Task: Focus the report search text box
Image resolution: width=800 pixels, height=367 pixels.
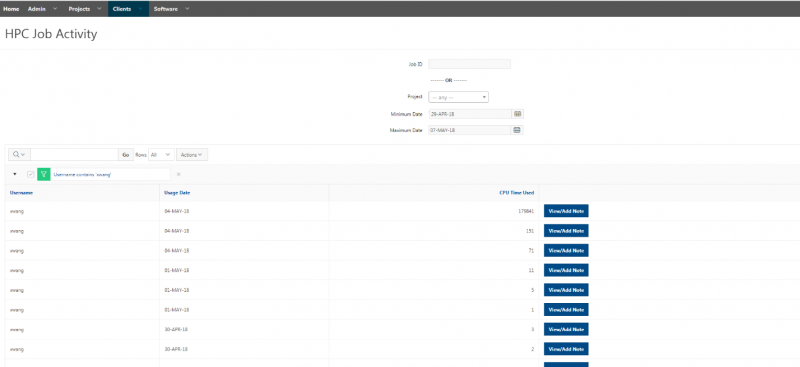Action: tap(74, 155)
